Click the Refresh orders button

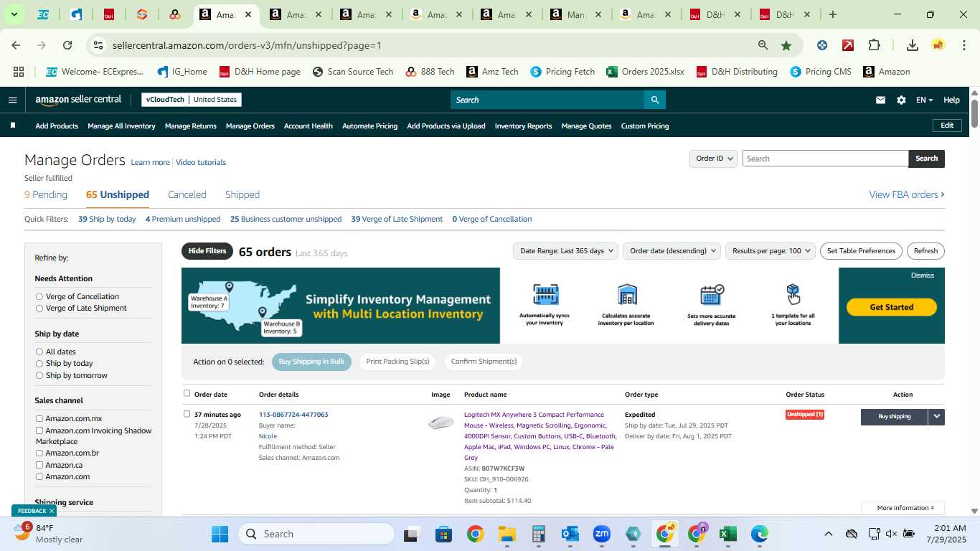point(925,251)
